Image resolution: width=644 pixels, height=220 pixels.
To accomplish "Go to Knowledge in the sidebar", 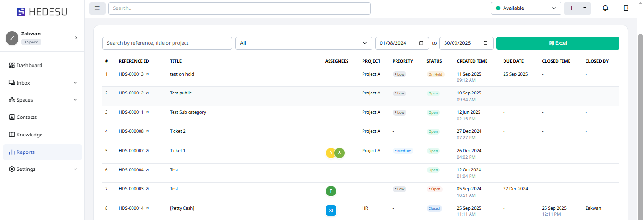I will click(x=29, y=135).
